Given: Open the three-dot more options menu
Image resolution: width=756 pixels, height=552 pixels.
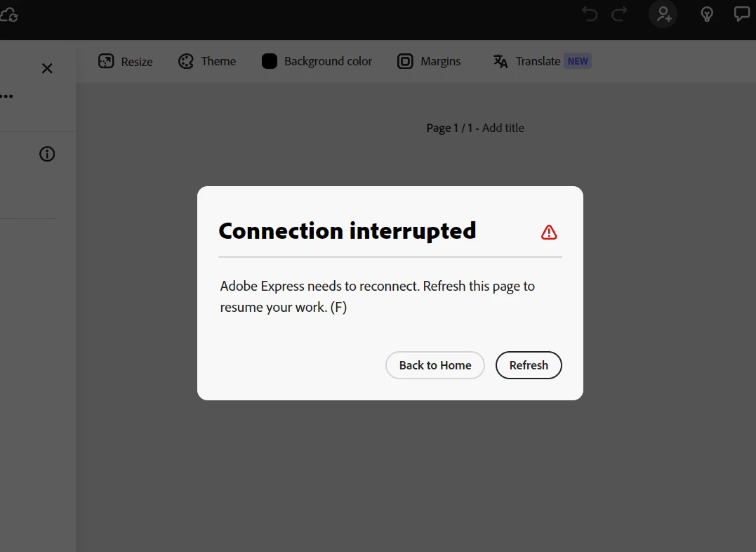Looking at the screenshot, I should 7,96.
